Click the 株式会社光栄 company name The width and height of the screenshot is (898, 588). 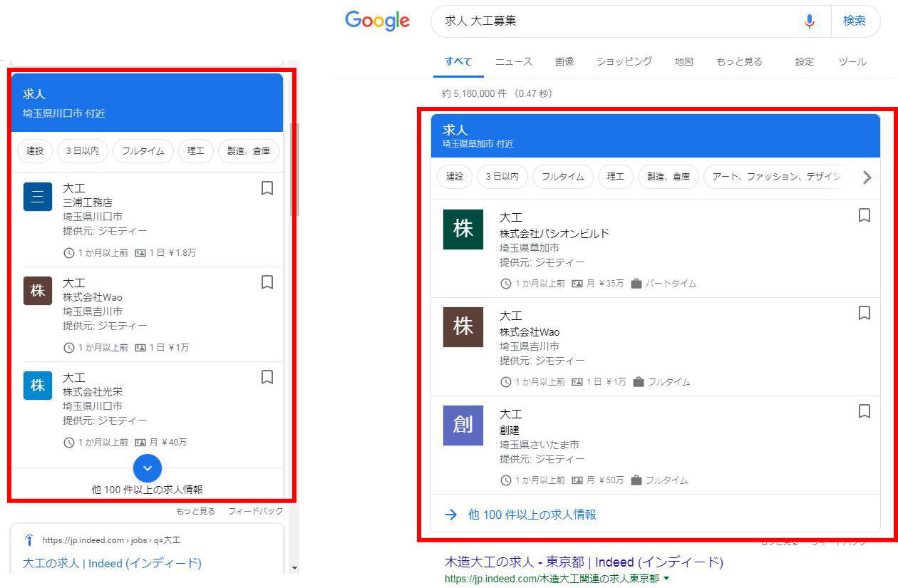[93, 392]
